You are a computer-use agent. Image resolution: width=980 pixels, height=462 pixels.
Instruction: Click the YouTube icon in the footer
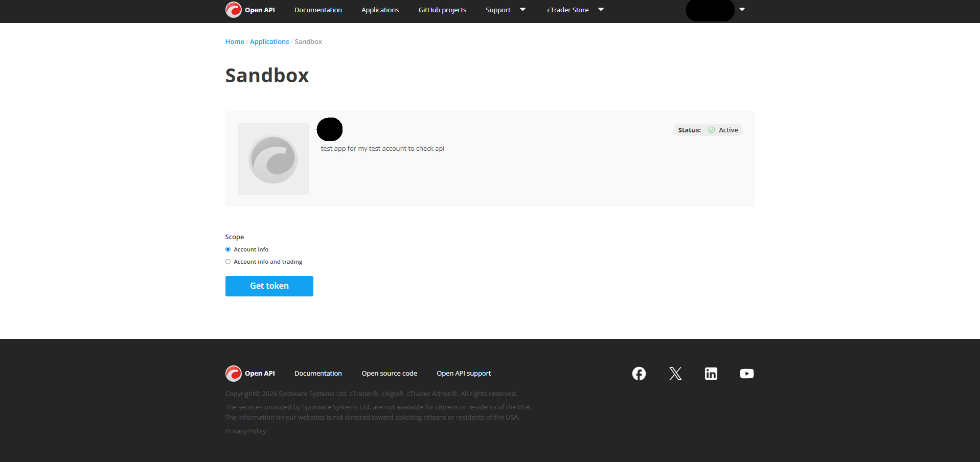746,374
